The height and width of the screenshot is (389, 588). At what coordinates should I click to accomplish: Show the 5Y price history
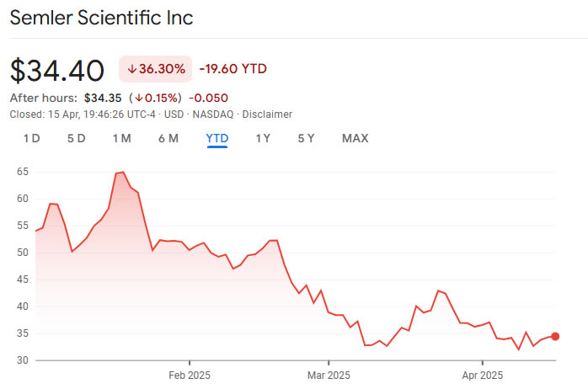(306, 138)
